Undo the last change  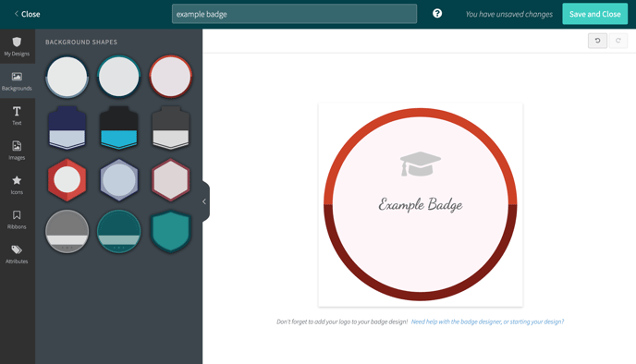tap(597, 41)
